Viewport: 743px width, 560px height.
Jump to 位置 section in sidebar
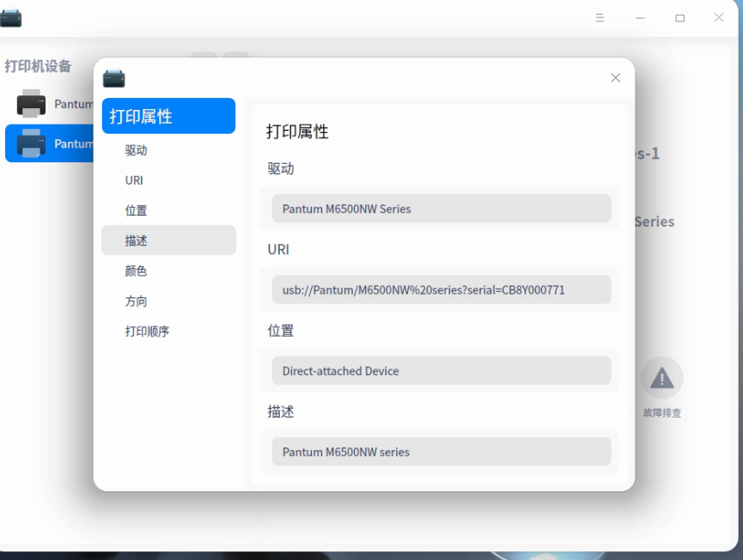(x=168, y=210)
